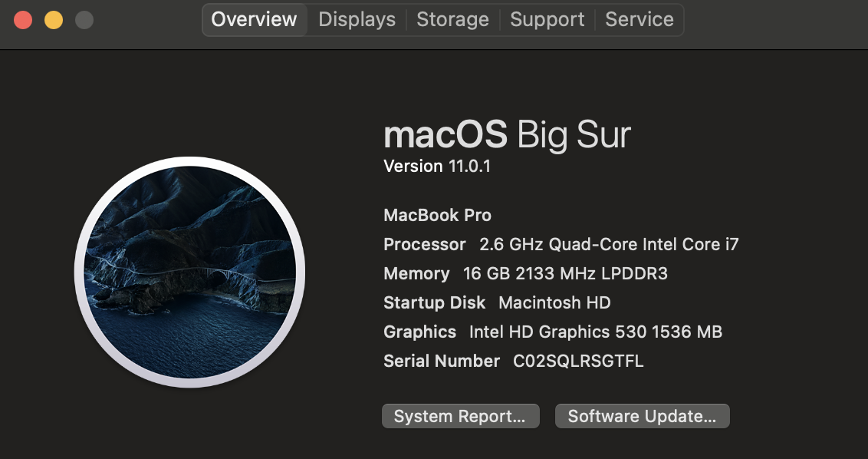The height and width of the screenshot is (459, 868).
Task: Click the Serial Number label
Action: tap(441, 361)
